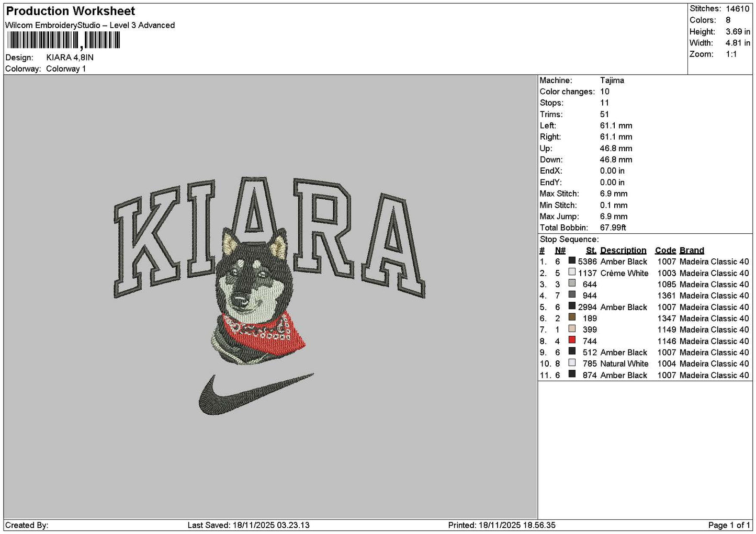Screen dimensions: 756x534
Task: Click the Height value 3.69 in
Action: 738,31
